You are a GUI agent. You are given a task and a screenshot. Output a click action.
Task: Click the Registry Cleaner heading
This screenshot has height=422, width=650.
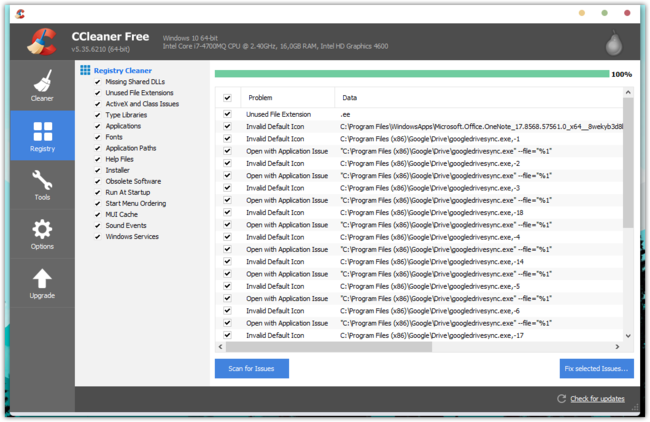click(x=123, y=70)
